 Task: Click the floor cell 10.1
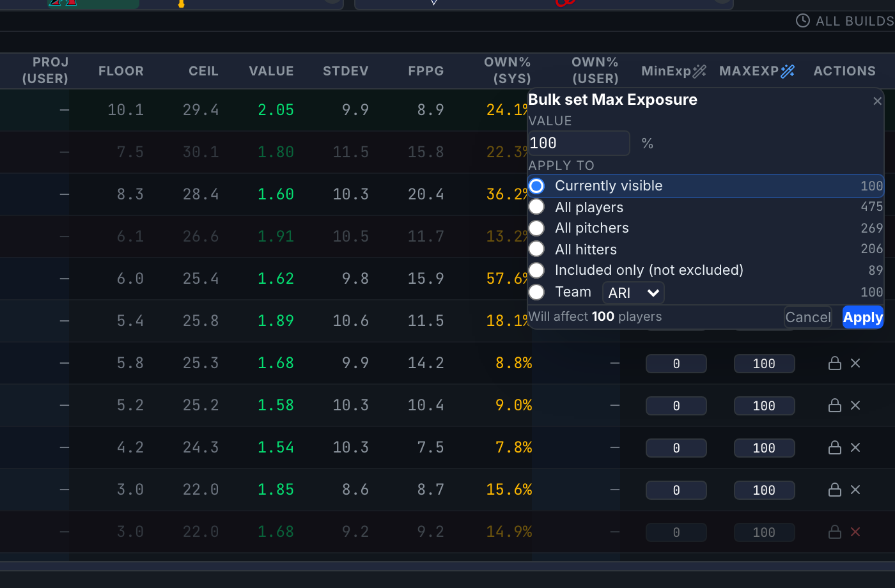(x=125, y=110)
